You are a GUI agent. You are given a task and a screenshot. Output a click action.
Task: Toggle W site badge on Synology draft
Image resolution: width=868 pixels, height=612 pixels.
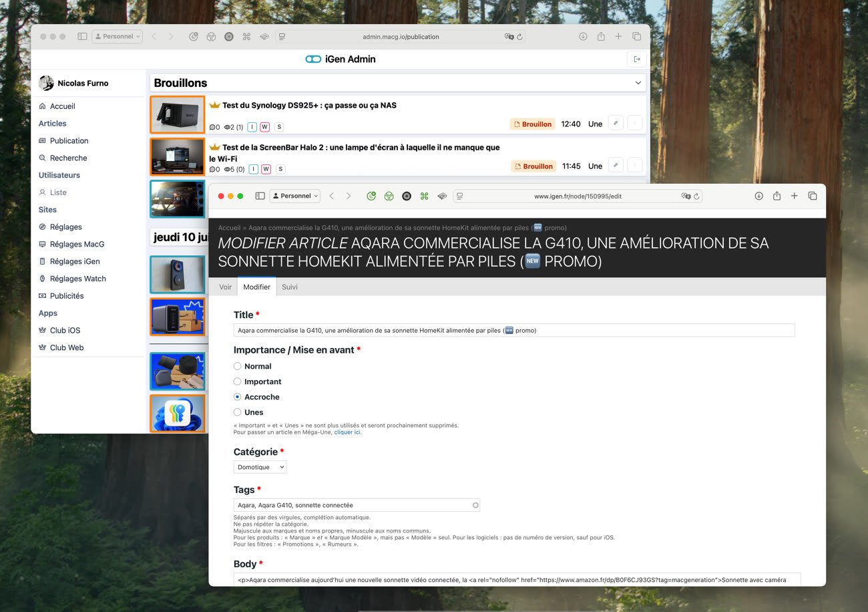tap(265, 127)
